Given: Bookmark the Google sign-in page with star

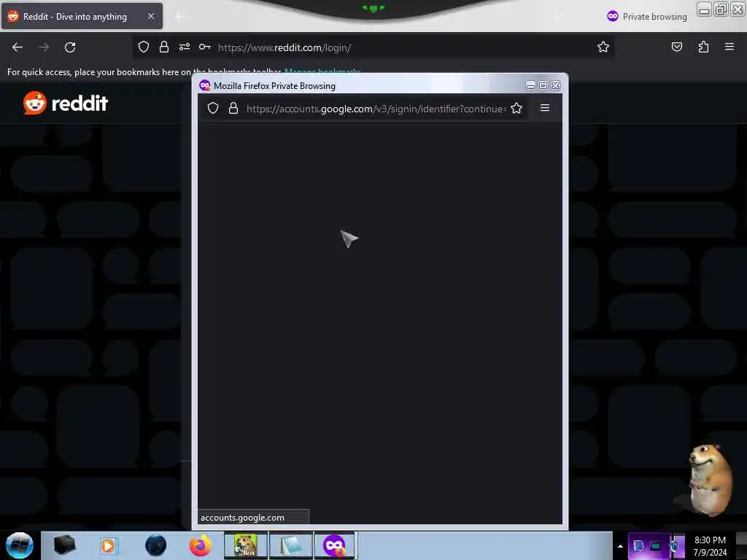Looking at the screenshot, I should click(x=516, y=108).
